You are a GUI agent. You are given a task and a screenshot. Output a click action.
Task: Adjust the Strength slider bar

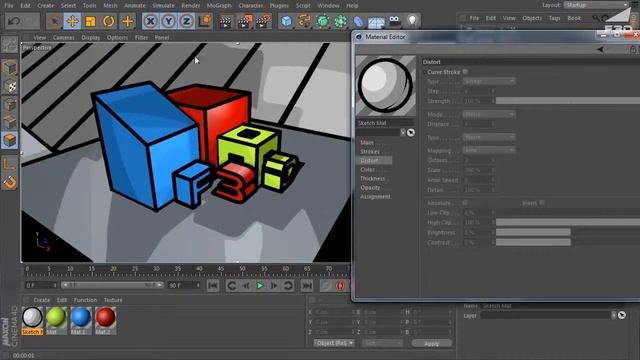(x=568, y=101)
